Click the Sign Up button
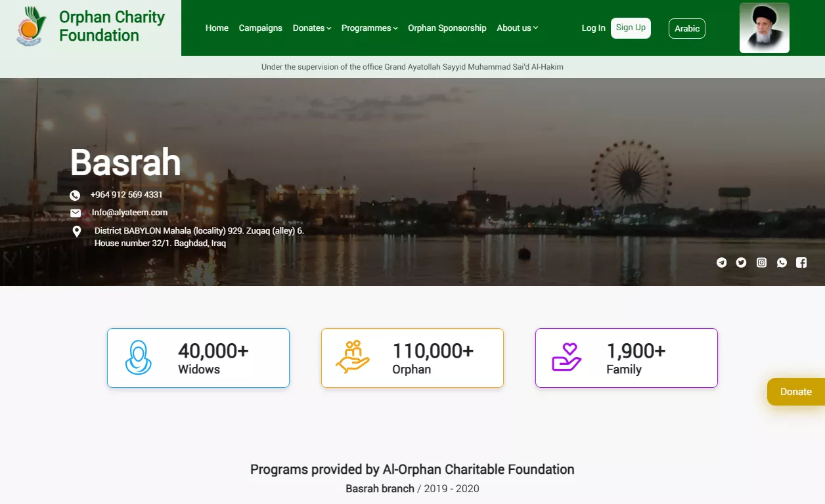825x504 pixels. (631, 28)
